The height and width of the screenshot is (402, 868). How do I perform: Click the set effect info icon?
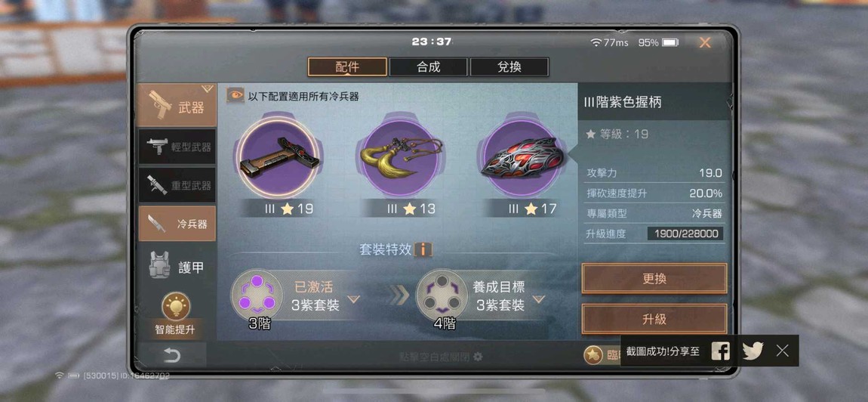click(423, 249)
